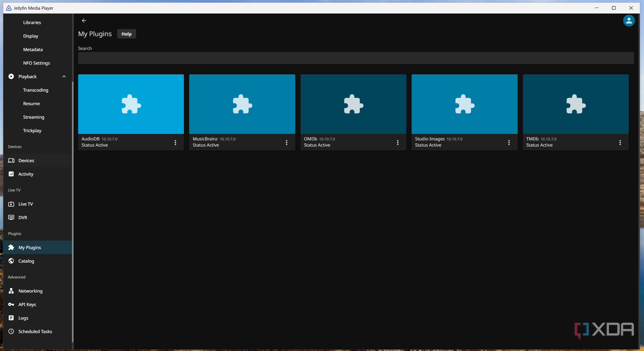Click the Help button

pos(127,34)
